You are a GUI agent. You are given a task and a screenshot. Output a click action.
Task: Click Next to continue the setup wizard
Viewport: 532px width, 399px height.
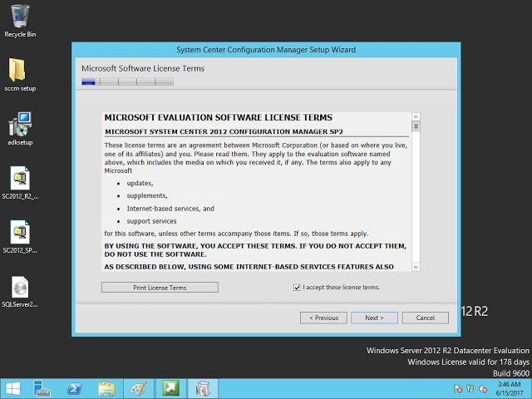[x=374, y=318]
